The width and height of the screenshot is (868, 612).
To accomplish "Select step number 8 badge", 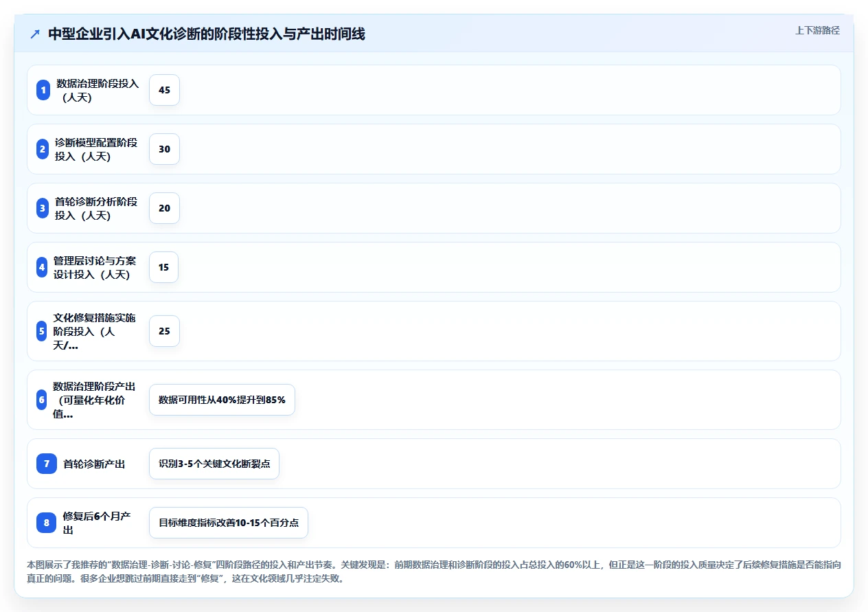I will click(47, 523).
